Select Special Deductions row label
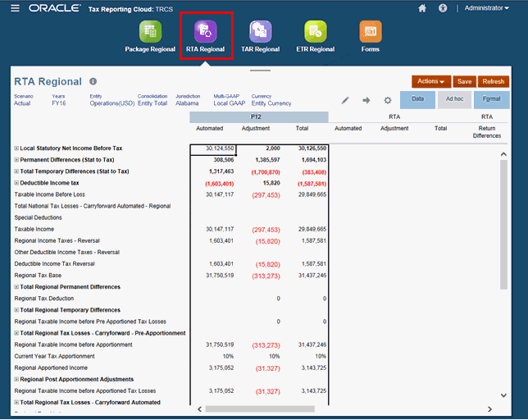This screenshot has height=420, width=528. (38, 217)
